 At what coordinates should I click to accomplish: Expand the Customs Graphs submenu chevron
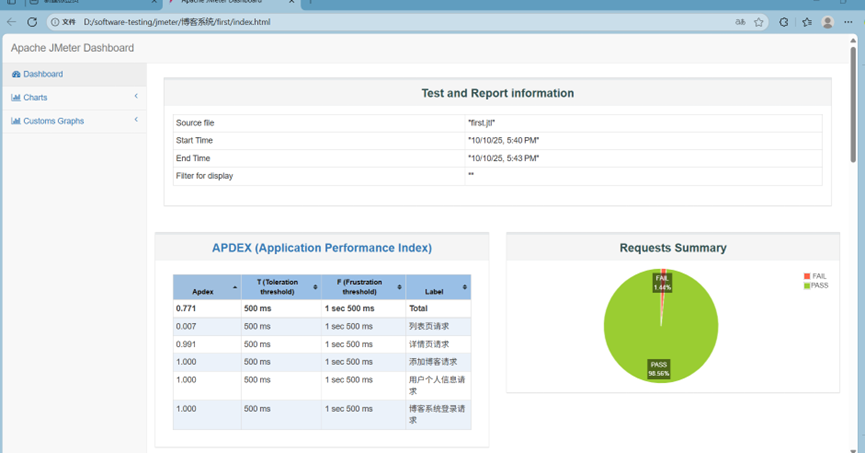(x=136, y=119)
